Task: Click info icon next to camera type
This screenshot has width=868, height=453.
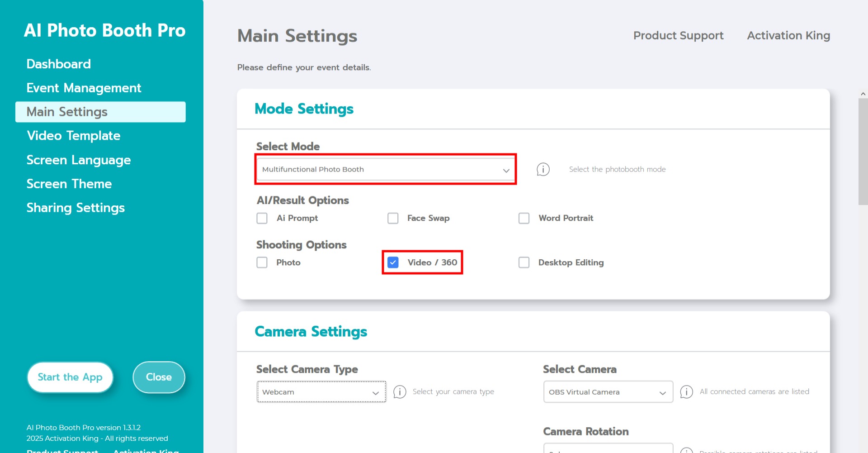Action: pos(400,392)
